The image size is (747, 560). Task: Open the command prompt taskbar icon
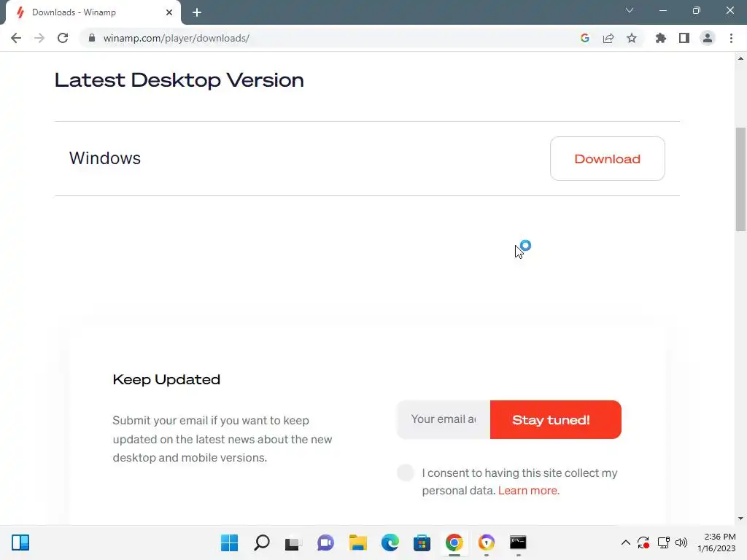(x=518, y=542)
